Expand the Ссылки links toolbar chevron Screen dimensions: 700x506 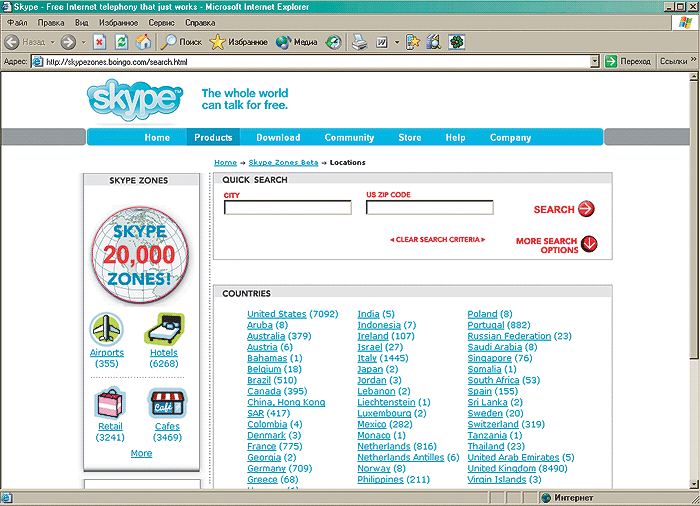point(693,59)
